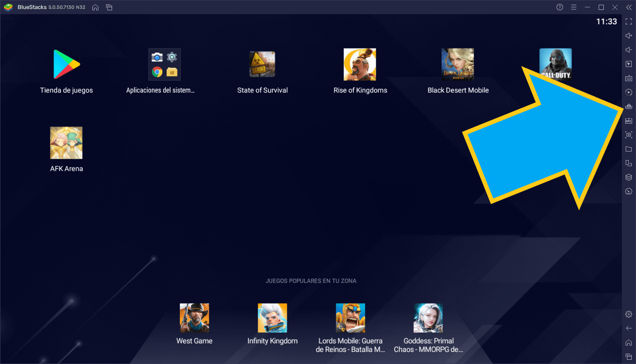Click the volume down sidebar icon
Image resolution: width=636 pixels, height=364 pixels.
pyautogui.click(x=629, y=50)
